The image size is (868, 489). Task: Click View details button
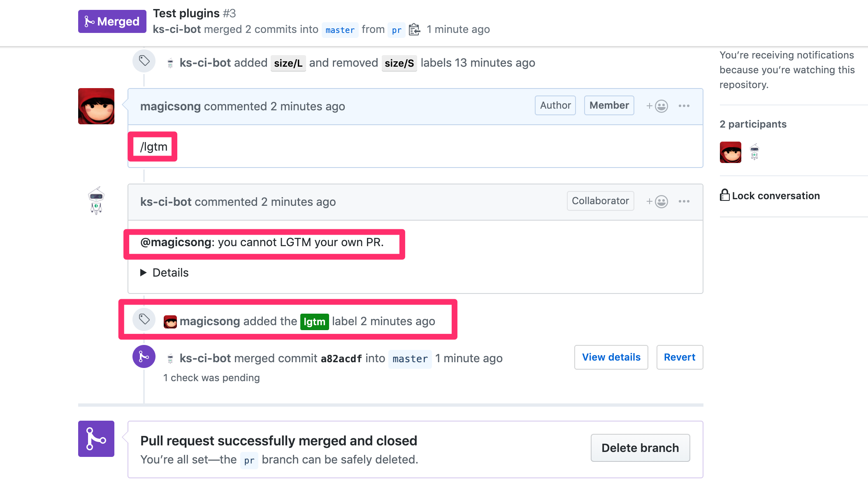pos(611,357)
